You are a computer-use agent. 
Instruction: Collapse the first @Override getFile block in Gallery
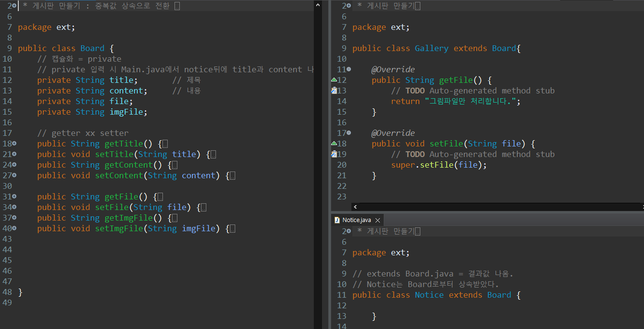pyautogui.click(x=349, y=69)
